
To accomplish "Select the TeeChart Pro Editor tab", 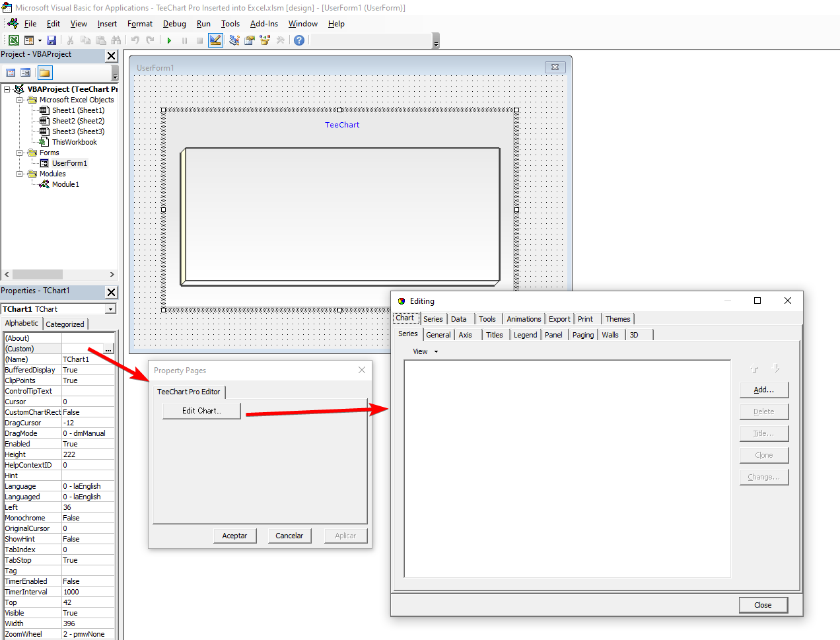I will [189, 392].
